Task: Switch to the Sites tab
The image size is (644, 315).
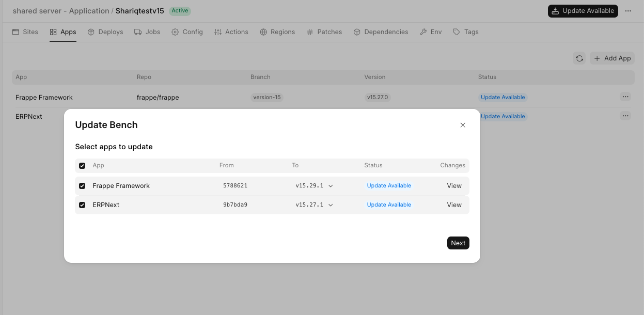Action: (x=25, y=32)
